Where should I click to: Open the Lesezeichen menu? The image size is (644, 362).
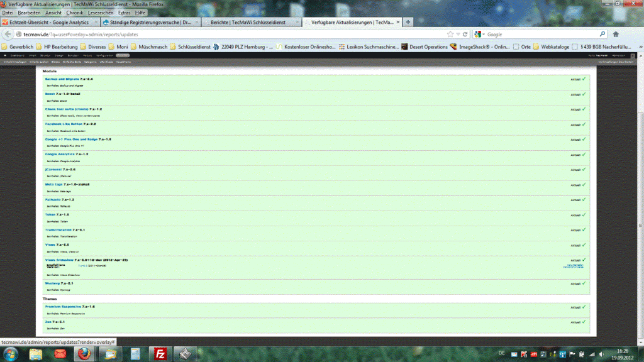click(101, 13)
